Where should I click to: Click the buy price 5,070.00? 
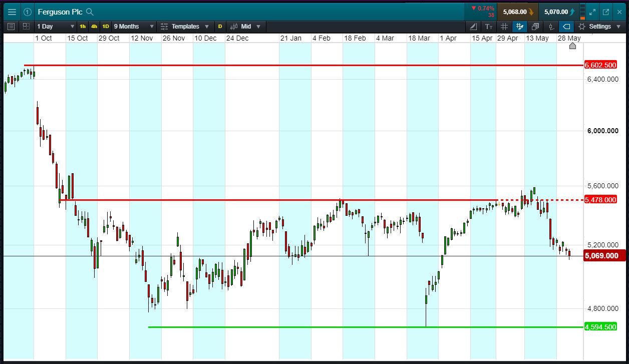coord(559,12)
